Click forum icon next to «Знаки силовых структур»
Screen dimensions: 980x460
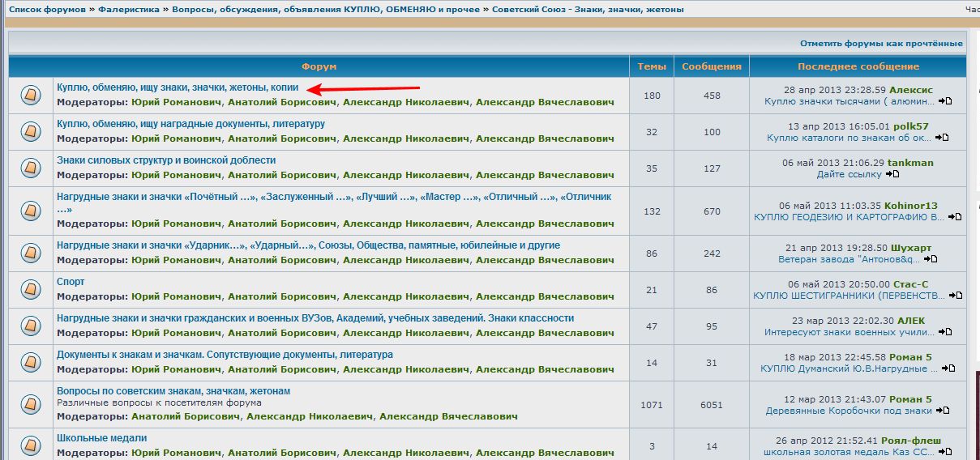pos(31,168)
